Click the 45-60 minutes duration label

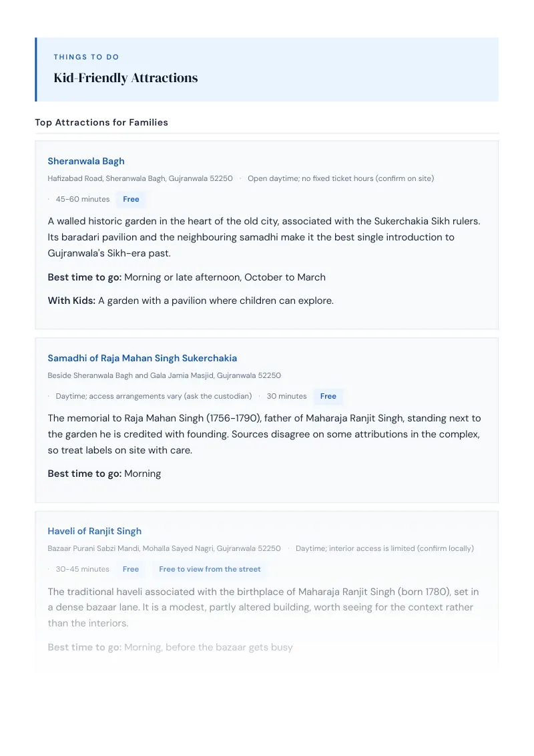coord(82,199)
